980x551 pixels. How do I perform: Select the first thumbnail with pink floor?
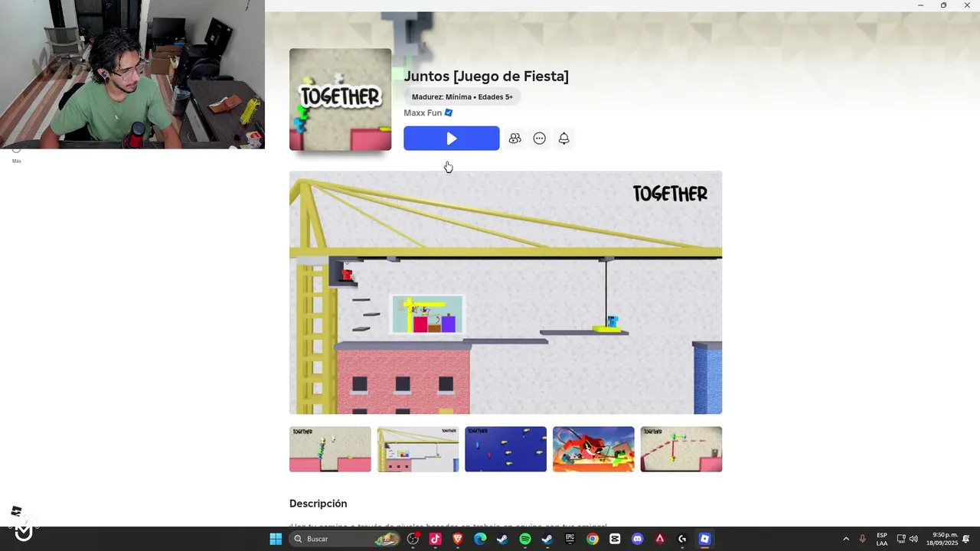330,449
